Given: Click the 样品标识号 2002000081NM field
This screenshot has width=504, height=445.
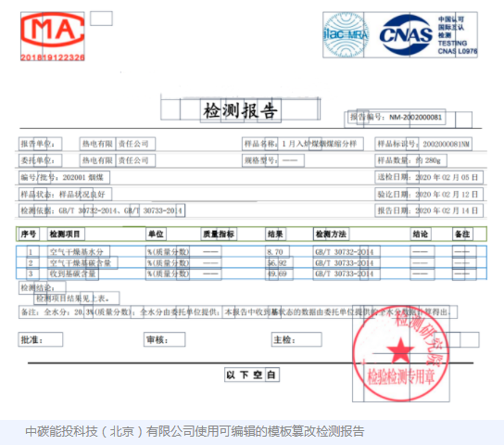Looking at the screenshot, I should tap(423, 144).
